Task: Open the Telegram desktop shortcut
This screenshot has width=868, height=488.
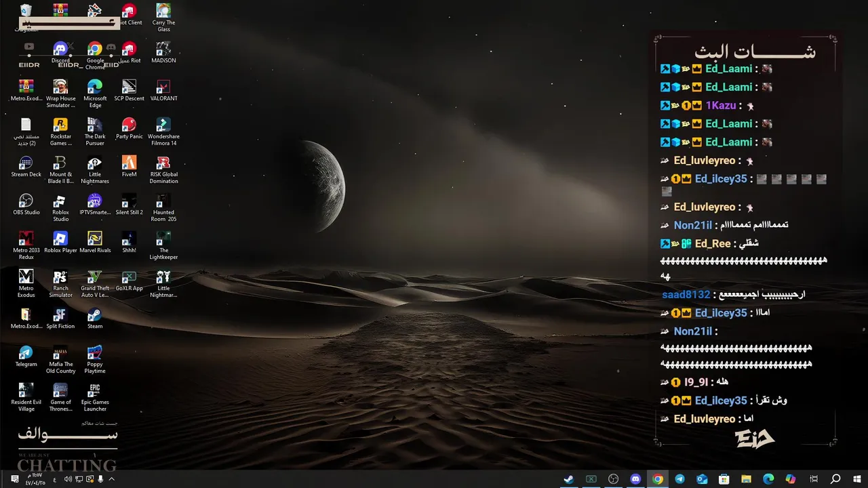Action: (26, 356)
